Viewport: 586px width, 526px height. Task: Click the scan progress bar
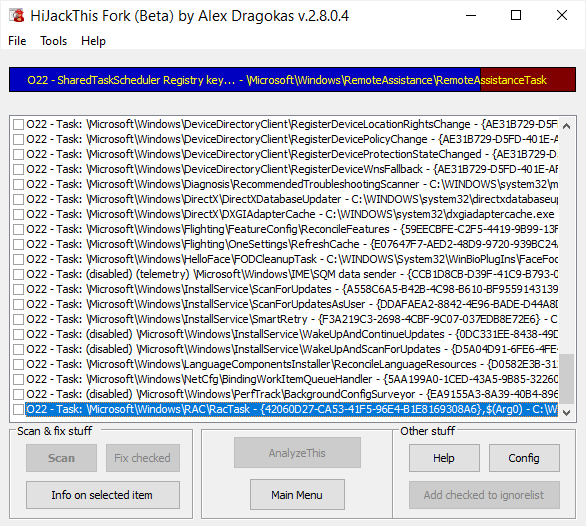point(292,80)
